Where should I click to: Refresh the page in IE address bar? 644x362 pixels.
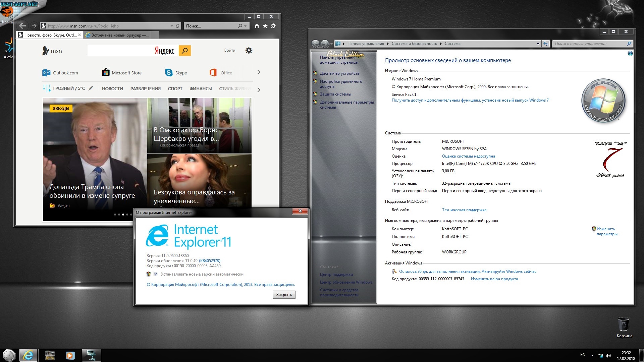tap(177, 26)
